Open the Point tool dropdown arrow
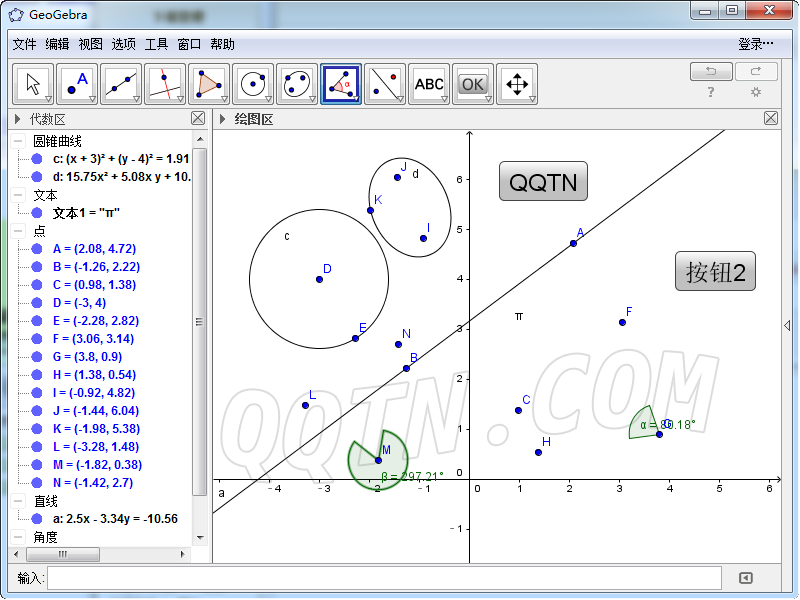 pos(92,99)
